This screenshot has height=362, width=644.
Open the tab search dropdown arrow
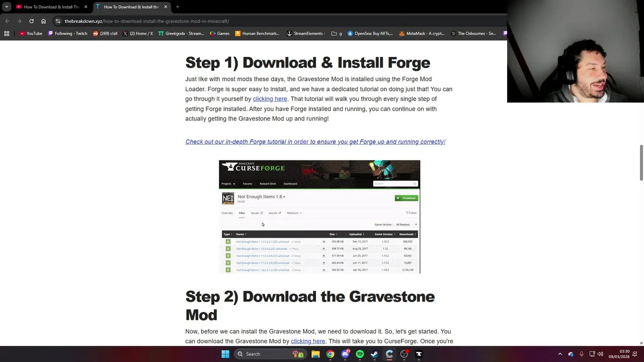coord(7,7)
